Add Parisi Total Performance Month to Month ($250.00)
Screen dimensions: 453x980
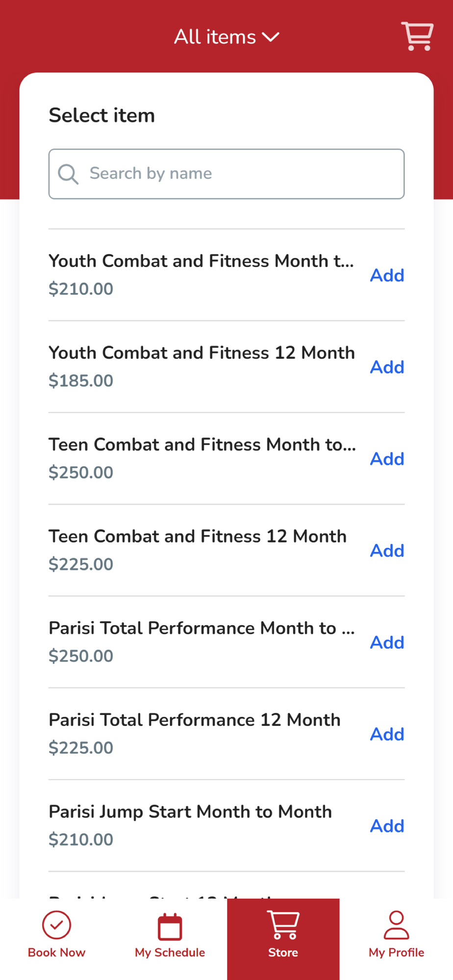coord(387,642)
